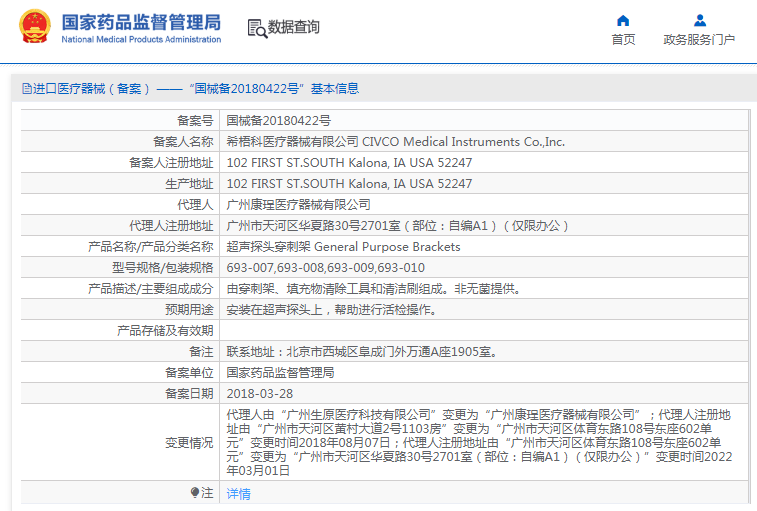Click the document icon before 进口医疗器械
Viewport: 757px width, 511px height.
[27, 88]
